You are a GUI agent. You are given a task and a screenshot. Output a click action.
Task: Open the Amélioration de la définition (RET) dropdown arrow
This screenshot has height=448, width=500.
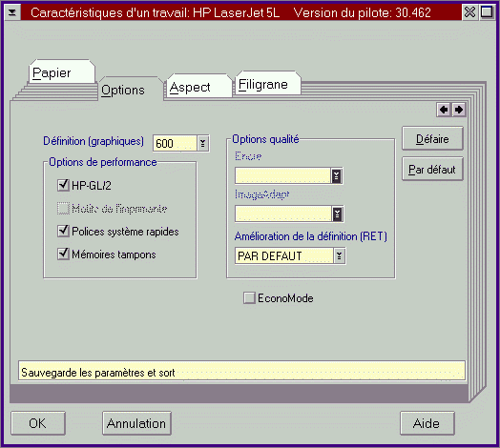pos(339,255)
